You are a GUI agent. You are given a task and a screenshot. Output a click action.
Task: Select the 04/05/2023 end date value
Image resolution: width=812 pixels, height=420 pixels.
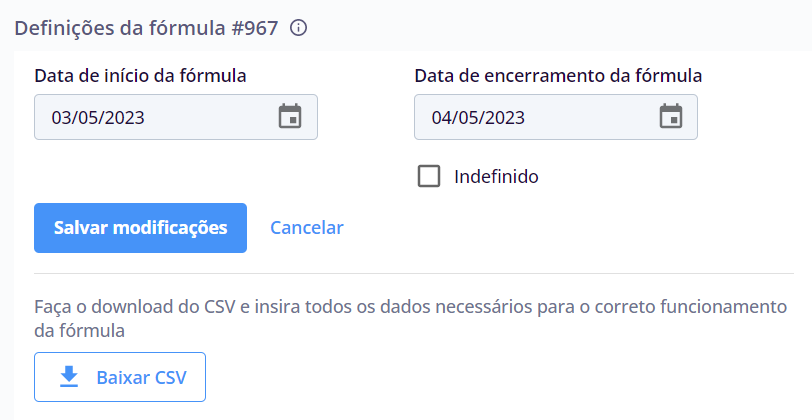[x=478, y=118]
